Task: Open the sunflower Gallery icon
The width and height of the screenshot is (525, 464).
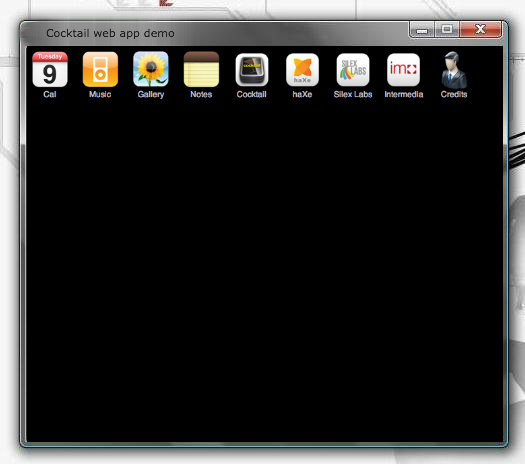Action: coord(151,69)
